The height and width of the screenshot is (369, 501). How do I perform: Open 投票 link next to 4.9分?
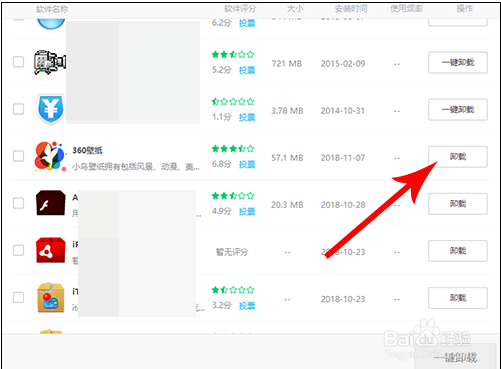pos(247,211)
